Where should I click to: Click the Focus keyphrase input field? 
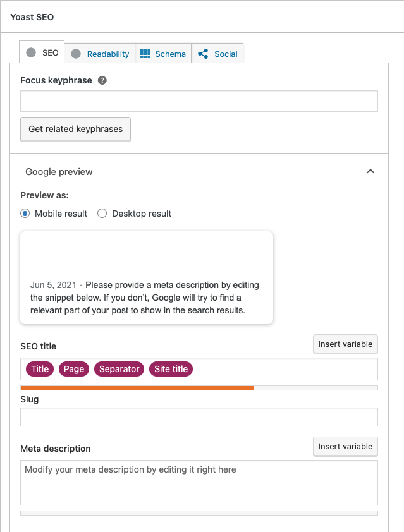point(199,101)
